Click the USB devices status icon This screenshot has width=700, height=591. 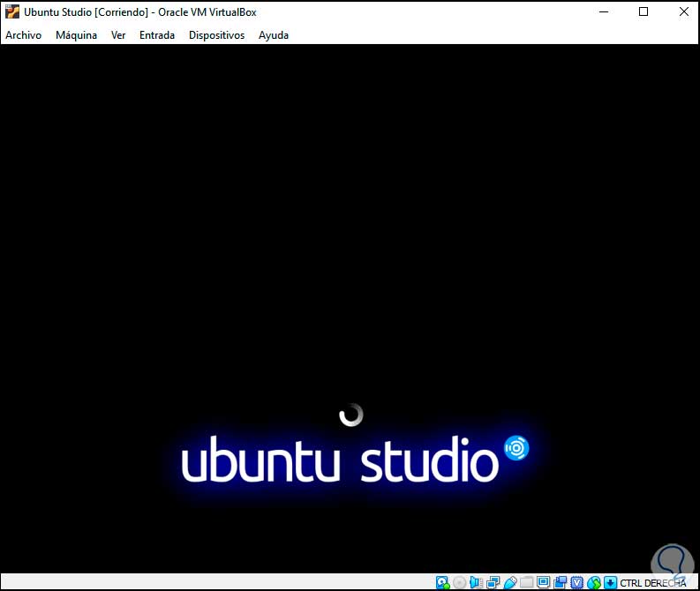509,582
